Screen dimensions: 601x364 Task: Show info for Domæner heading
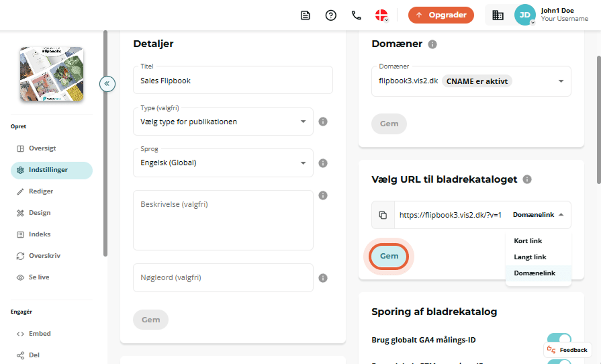point(432,44)
